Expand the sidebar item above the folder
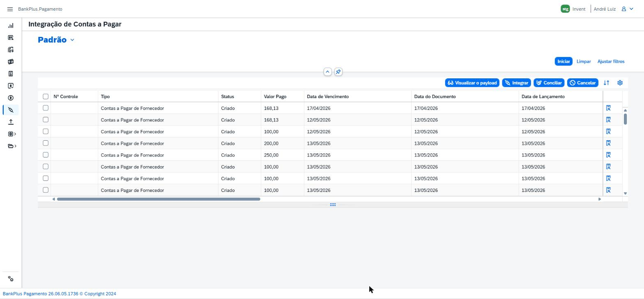This screenshot has width=644, height=299. 12,134
